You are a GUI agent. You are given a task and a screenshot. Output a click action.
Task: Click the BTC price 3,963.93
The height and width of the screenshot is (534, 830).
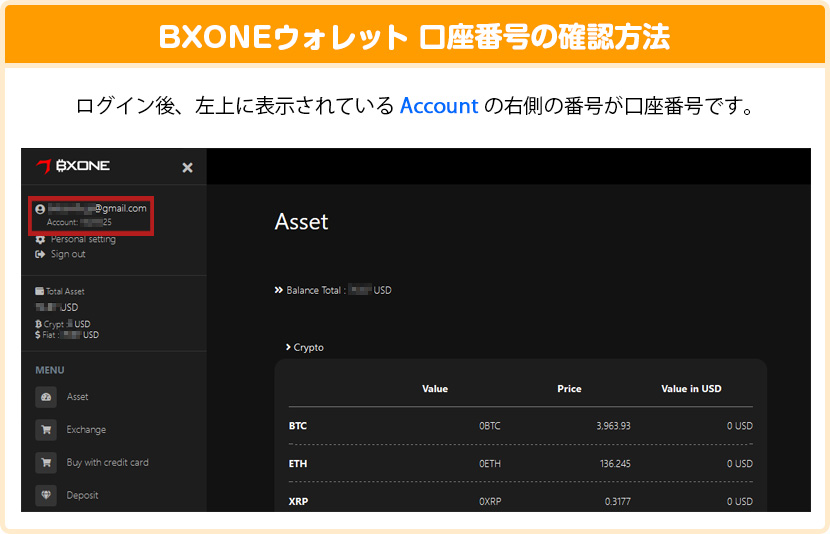[x=614, y=426]
